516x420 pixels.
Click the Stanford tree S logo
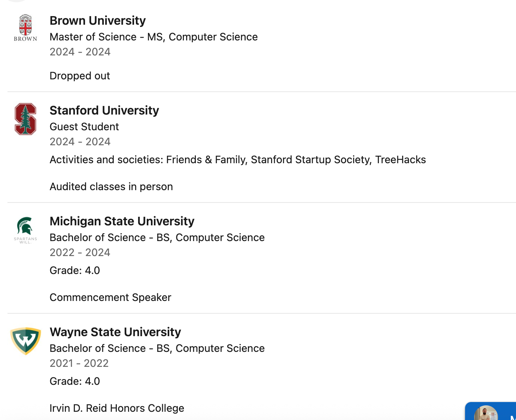pyautogui.click(x=25, y=119)
